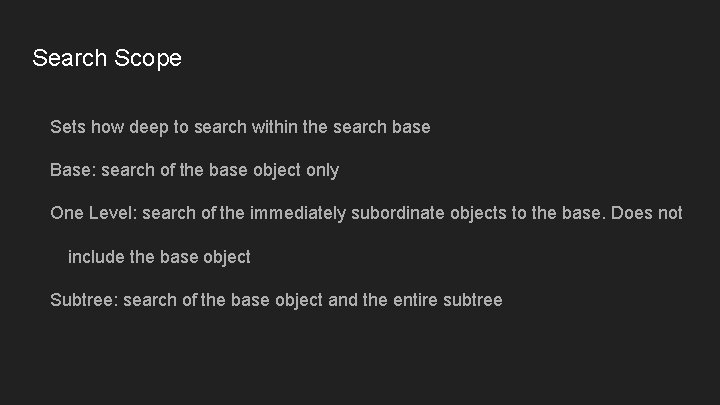
Task: Click the word "within" in the first line
Action: click(275, 127)
